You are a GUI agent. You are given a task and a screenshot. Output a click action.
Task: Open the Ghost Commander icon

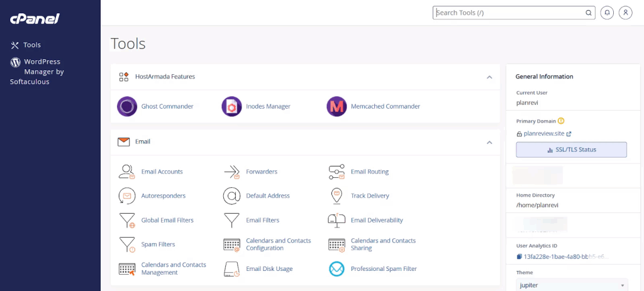pyautogui.click(x=127, y=107)
